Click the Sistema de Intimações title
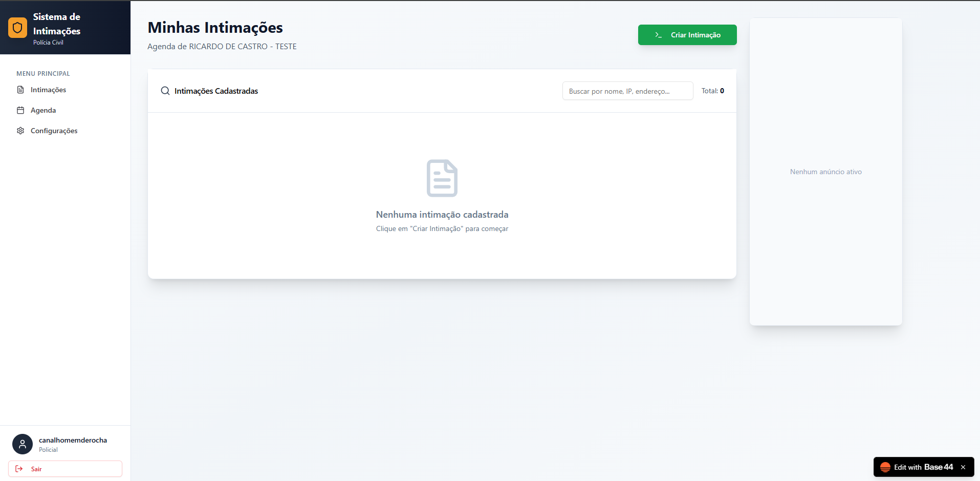 click(57, 24)
